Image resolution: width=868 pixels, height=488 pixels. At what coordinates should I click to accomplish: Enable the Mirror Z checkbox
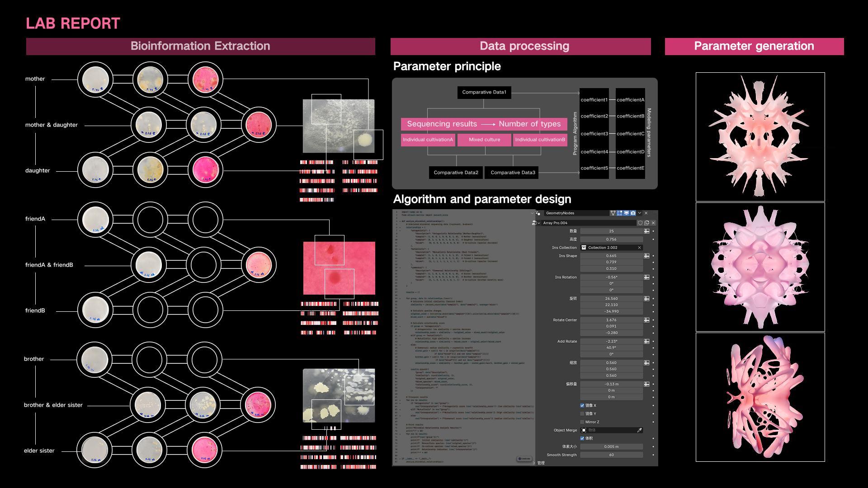(582, 422)
